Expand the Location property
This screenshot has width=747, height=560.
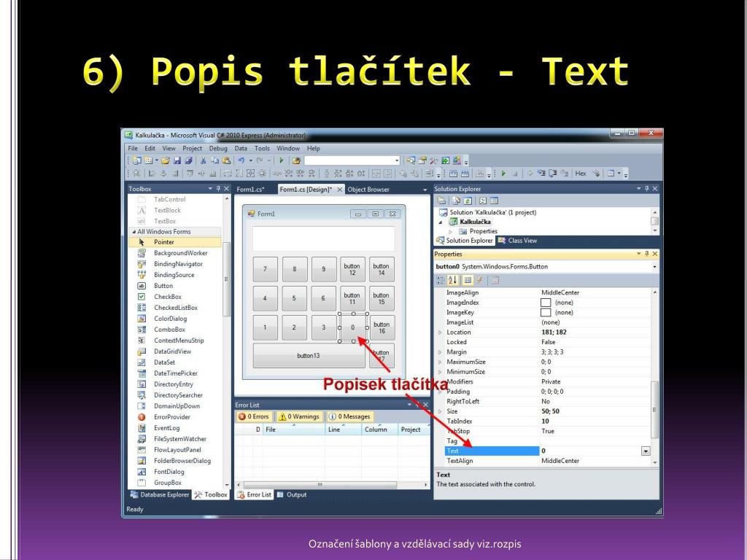(x=440, y=332)
